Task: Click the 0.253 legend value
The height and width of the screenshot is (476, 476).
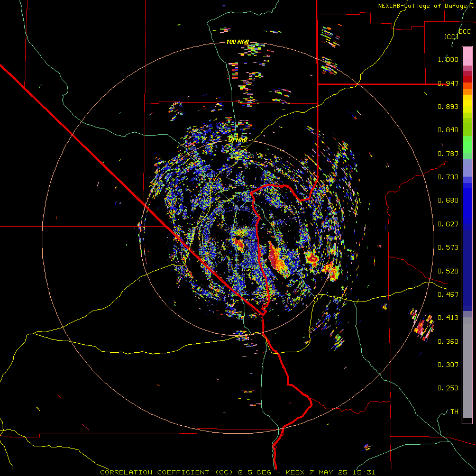Action: tap(448, 388)
